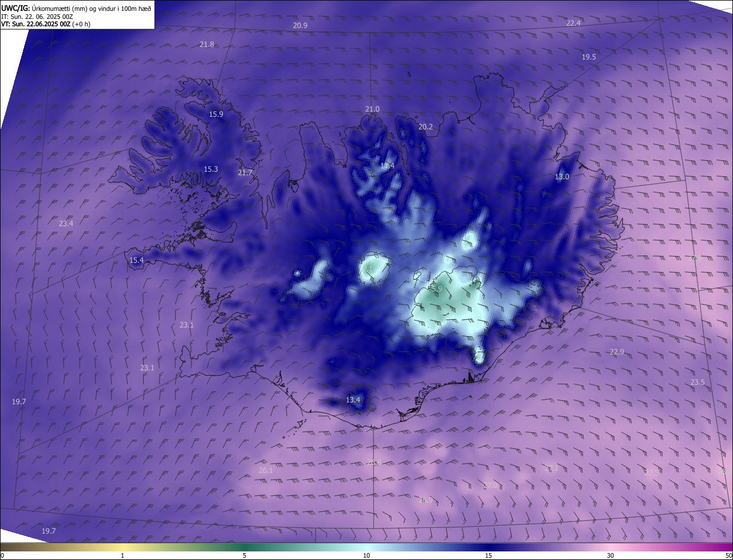Select the 13.0 value in east Iceland
This screenshot has height=560, width=733.
point(562,177)
